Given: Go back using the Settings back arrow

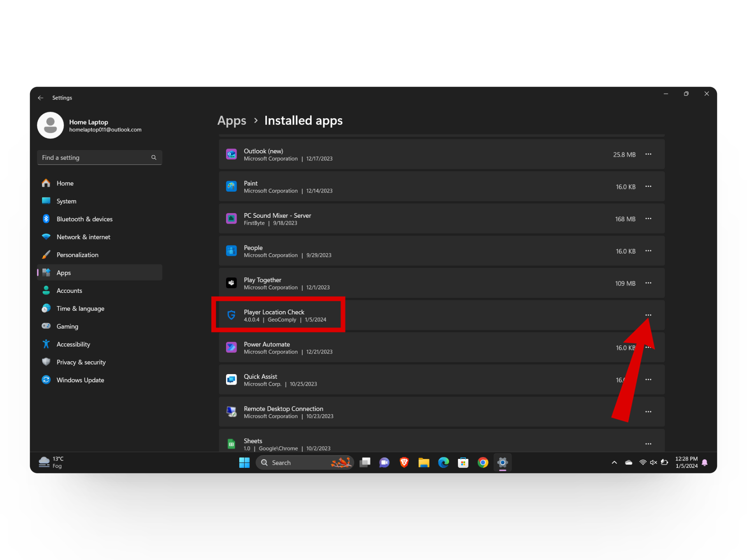Looking at the screenshot, I should 40,98.
